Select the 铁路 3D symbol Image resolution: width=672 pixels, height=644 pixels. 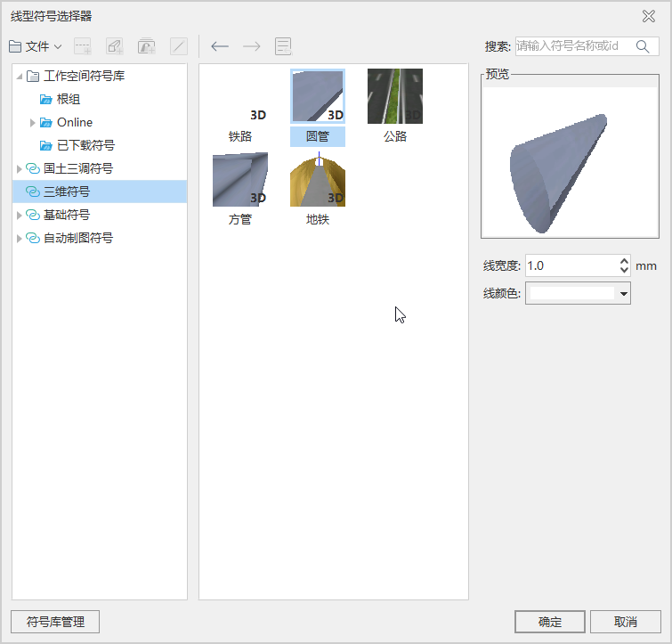[x=240, y=107]
